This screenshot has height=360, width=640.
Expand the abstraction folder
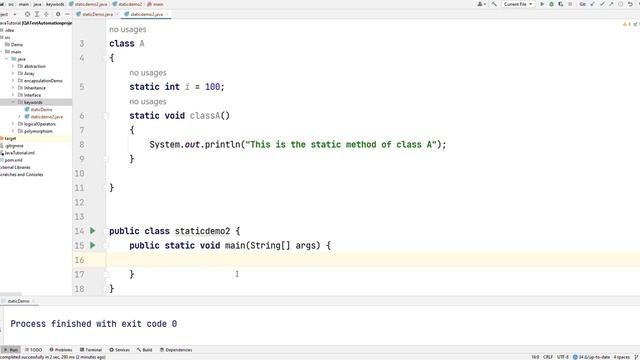13,66
